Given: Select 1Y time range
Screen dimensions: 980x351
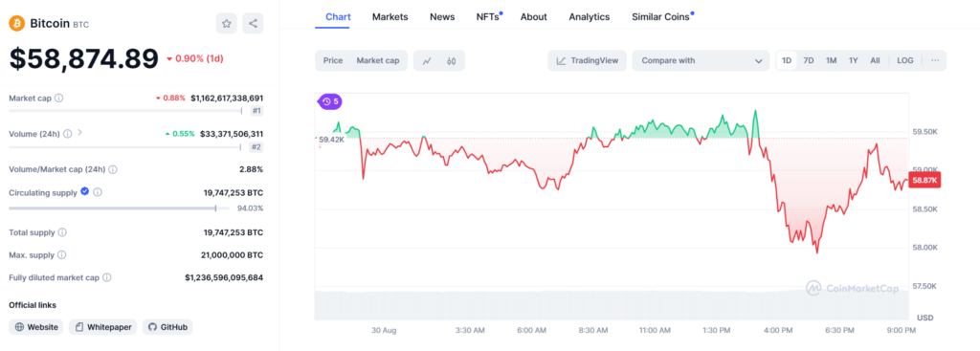Looking at the screenshot, I should [x=853, y=60].
